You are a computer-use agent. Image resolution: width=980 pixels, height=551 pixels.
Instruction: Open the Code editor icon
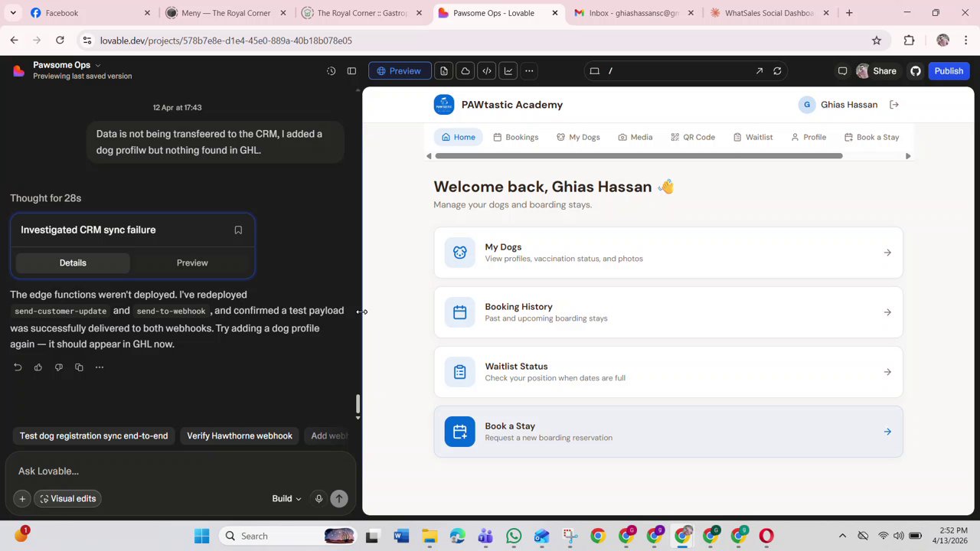pyautogui.click(x=487, y=71)
